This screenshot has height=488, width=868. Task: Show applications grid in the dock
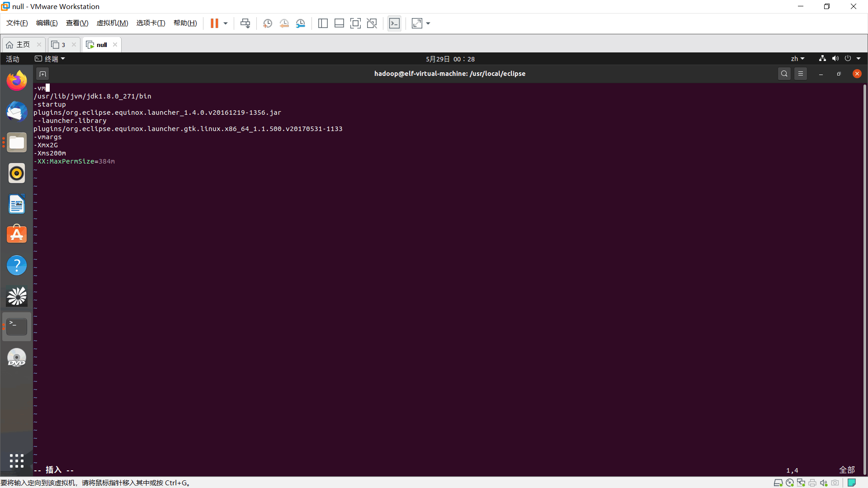[17, 461]
